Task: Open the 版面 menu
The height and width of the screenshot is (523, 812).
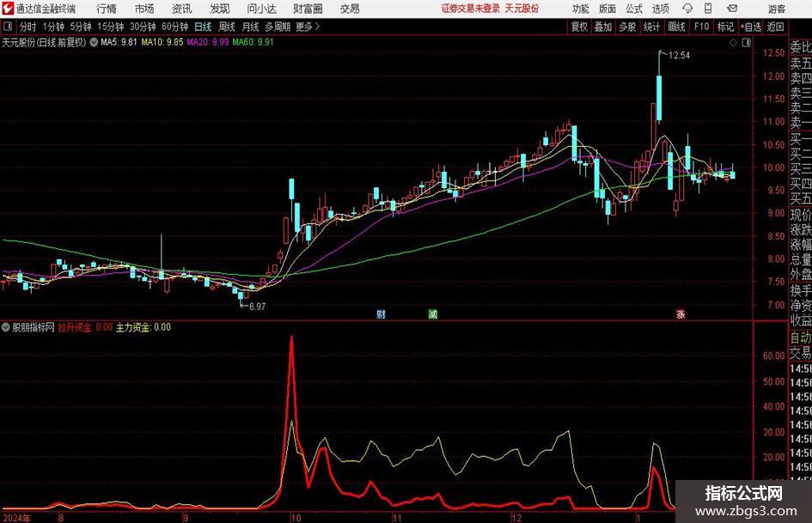Action: (607, 9)
